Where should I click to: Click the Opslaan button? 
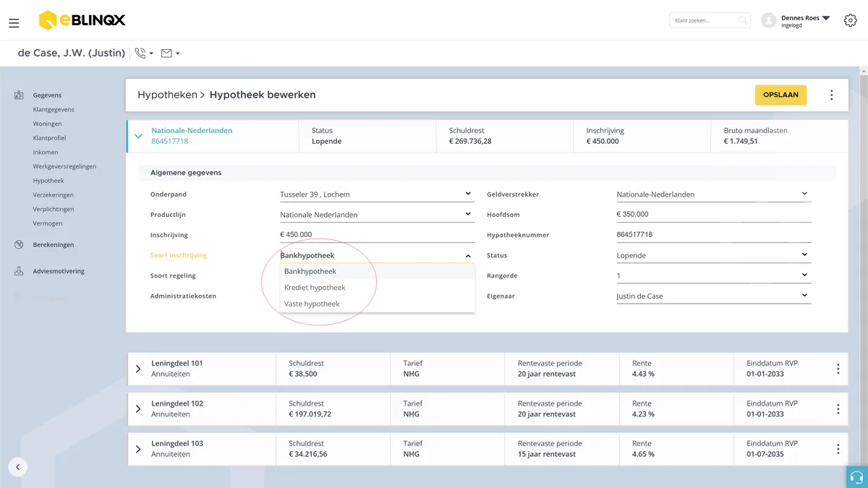pos(780,95)
